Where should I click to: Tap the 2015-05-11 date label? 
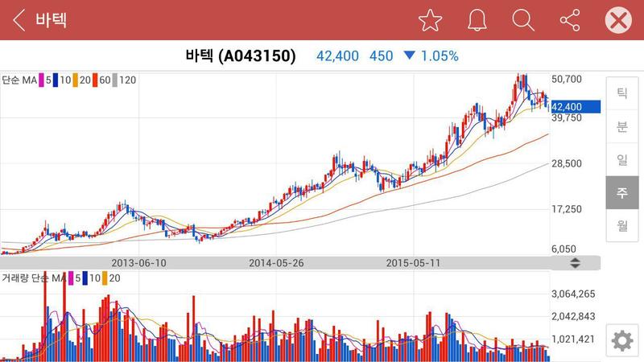coord(413,263)
